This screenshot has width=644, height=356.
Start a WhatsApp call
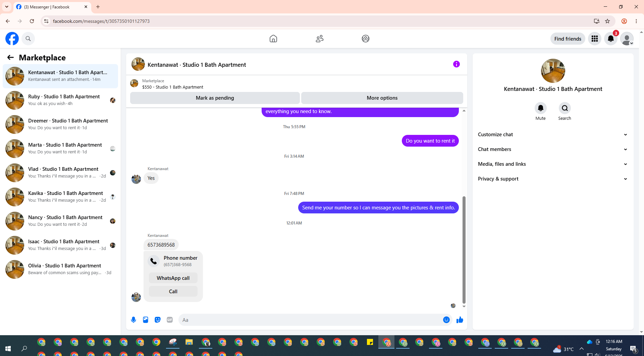173,278
